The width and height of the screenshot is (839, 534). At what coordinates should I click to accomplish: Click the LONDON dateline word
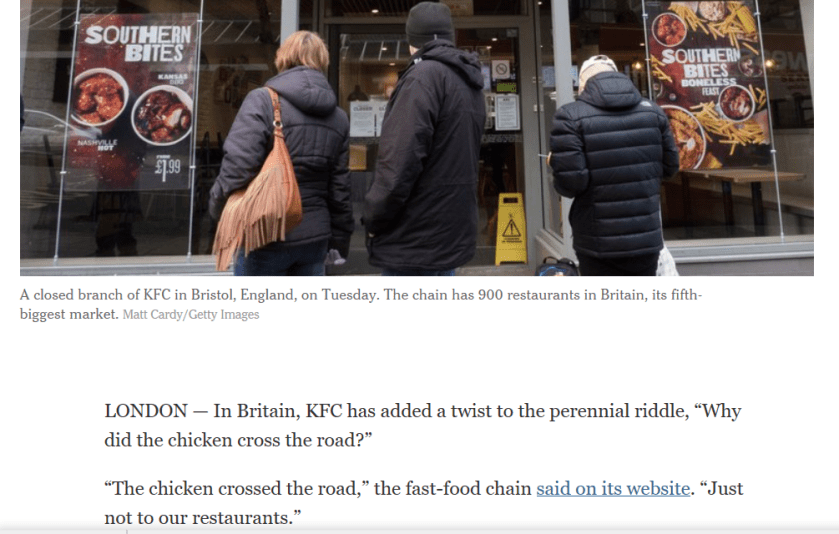[x=146, y=411]
